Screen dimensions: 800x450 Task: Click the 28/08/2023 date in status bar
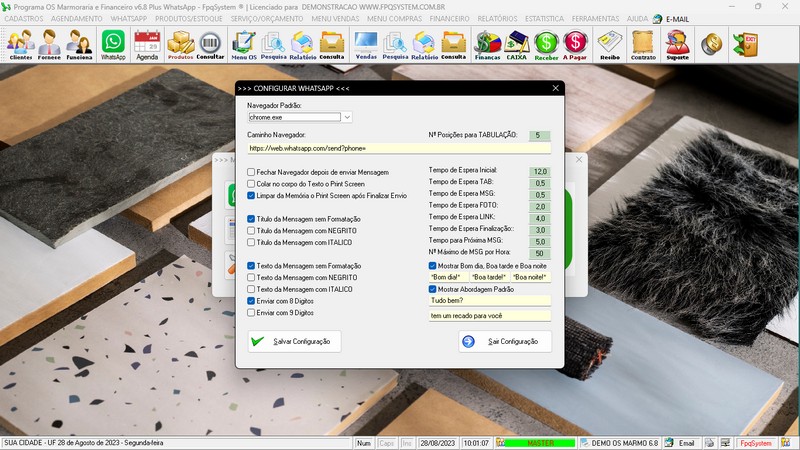[x=438, y=443]
